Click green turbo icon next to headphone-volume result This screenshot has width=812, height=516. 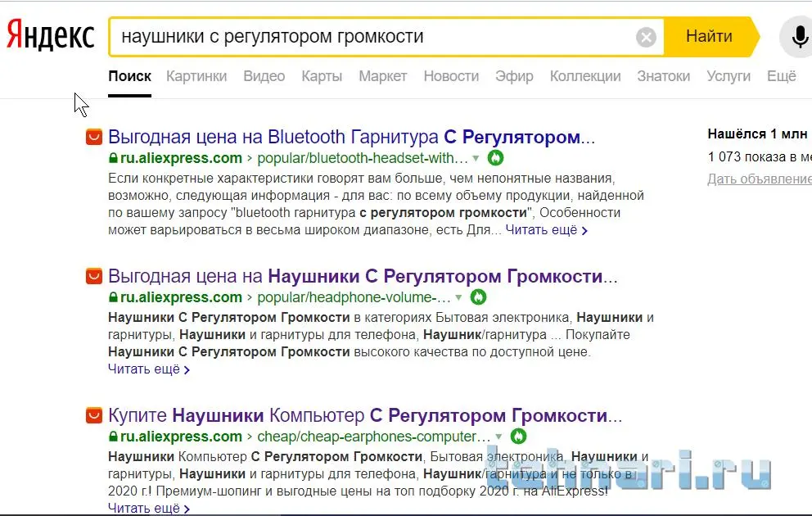[x=479, y=296]
